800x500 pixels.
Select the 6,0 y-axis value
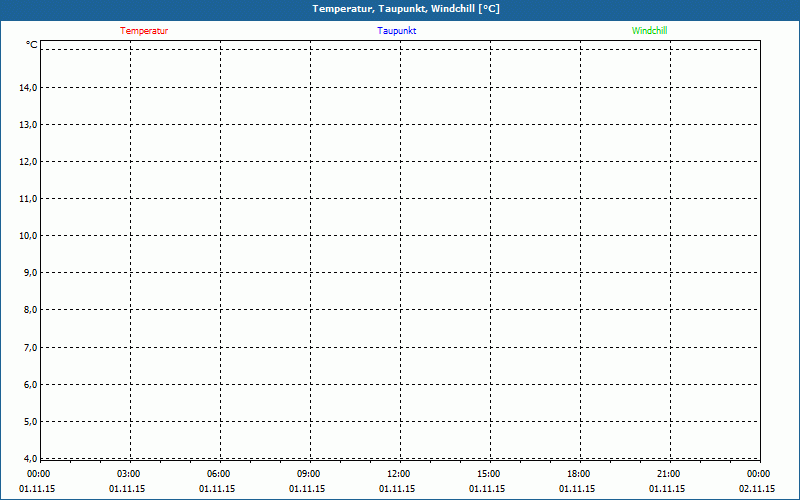(x=30, y=385)
